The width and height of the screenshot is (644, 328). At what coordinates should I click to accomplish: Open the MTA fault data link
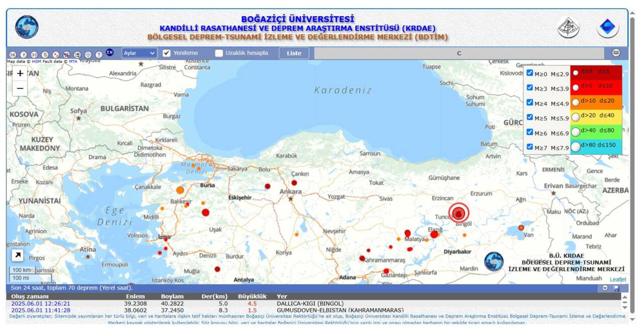coord(73,61)
